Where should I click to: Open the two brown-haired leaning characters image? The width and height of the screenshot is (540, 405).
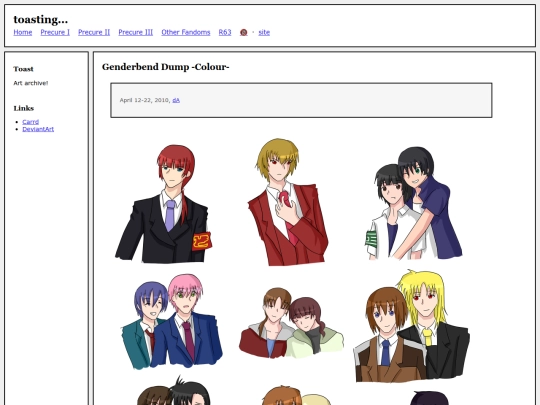point(291,323)
